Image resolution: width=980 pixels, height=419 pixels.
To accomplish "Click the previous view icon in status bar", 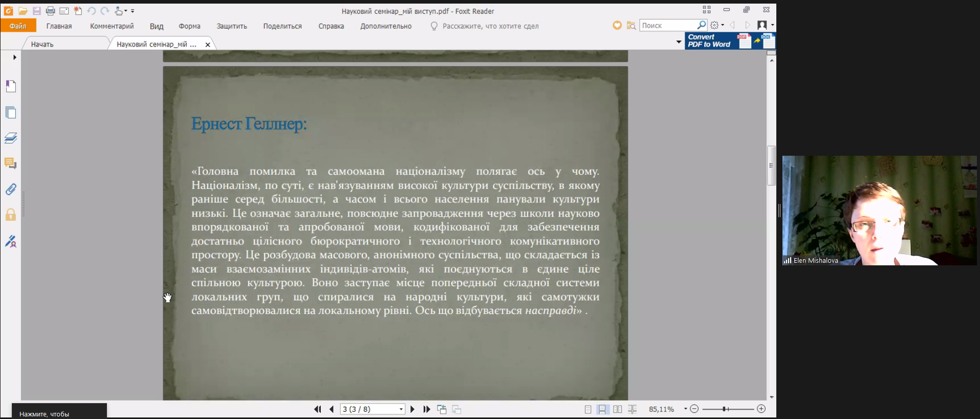I will click(442, 409).
